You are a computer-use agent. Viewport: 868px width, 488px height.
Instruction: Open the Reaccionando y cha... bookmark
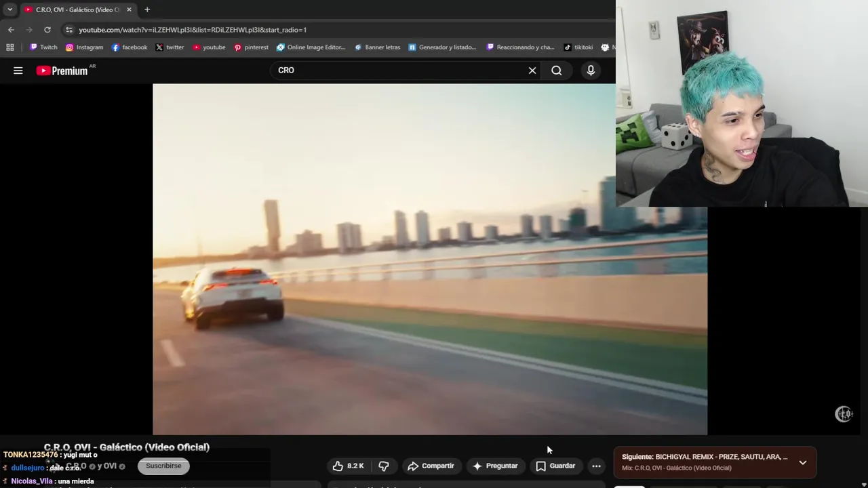tap(519, 47)
